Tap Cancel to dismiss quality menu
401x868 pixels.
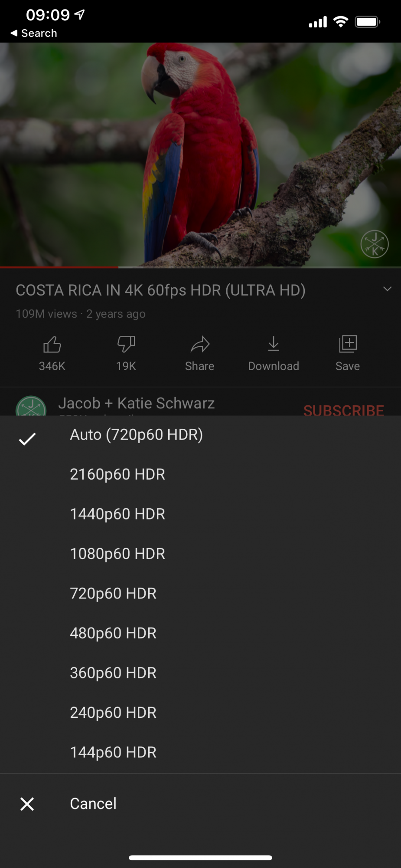click(x=200, y=804)
